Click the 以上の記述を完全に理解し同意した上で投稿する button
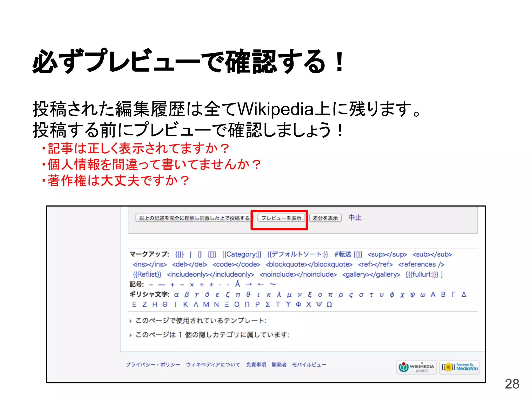 coord(194,218)
